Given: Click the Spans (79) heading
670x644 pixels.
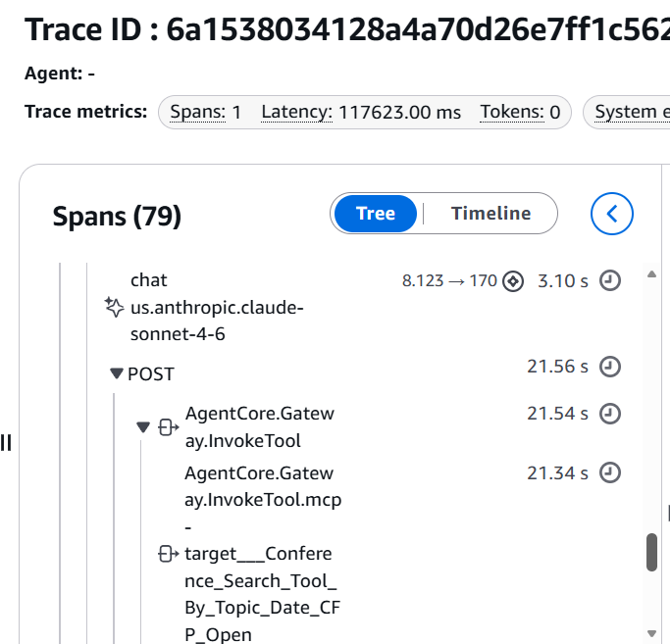Looking at the screenshot, I should pos(117,216).
